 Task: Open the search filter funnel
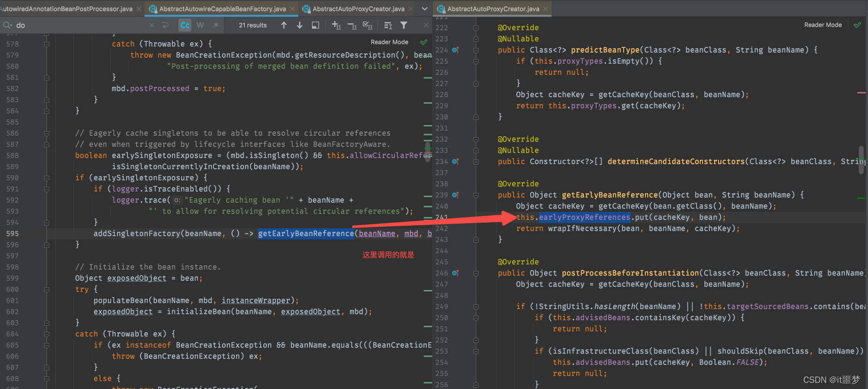click(404, 25)
